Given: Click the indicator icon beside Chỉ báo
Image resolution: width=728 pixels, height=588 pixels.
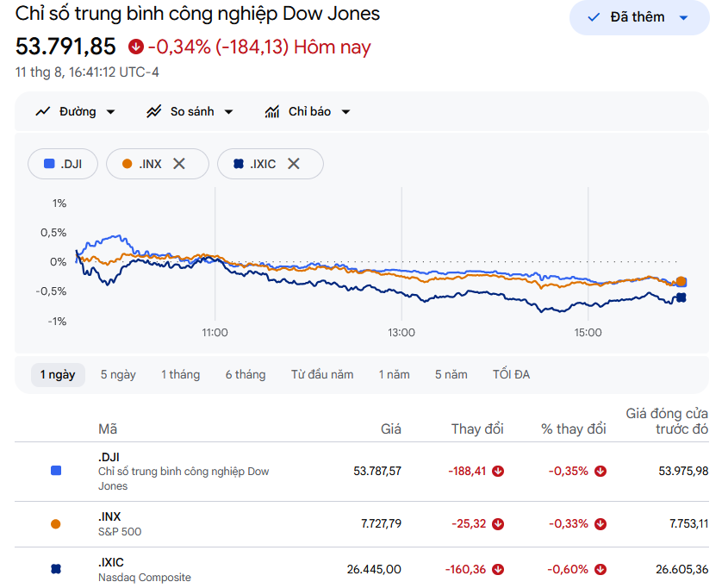Looking at the screenshot, I should (x=272, y=111).
